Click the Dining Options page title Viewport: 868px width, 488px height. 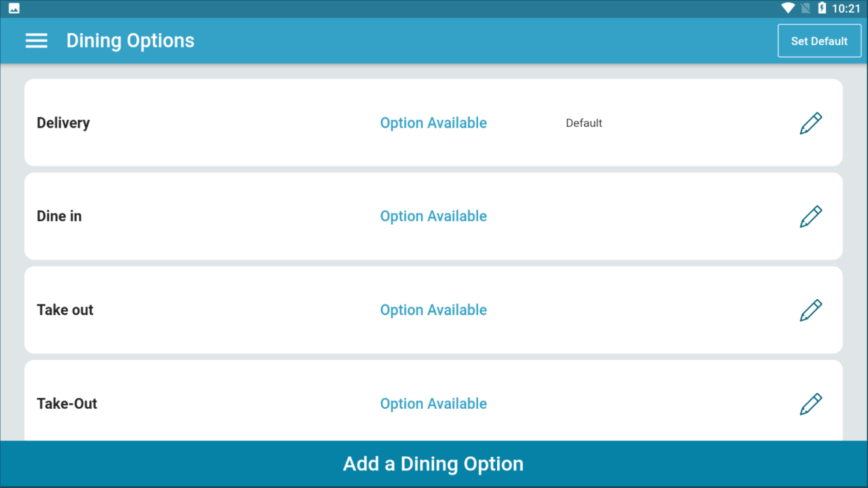click(x=130, y=41)
